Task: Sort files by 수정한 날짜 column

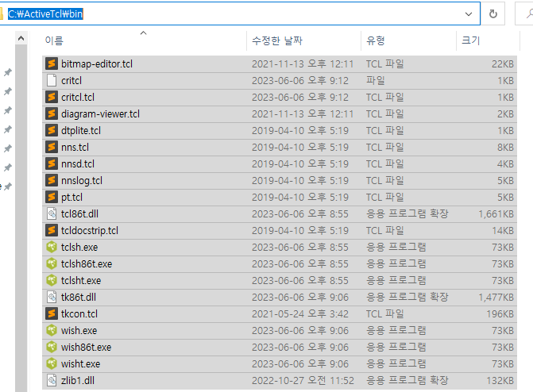Action: pyautogui.click(x=277, y=40)
